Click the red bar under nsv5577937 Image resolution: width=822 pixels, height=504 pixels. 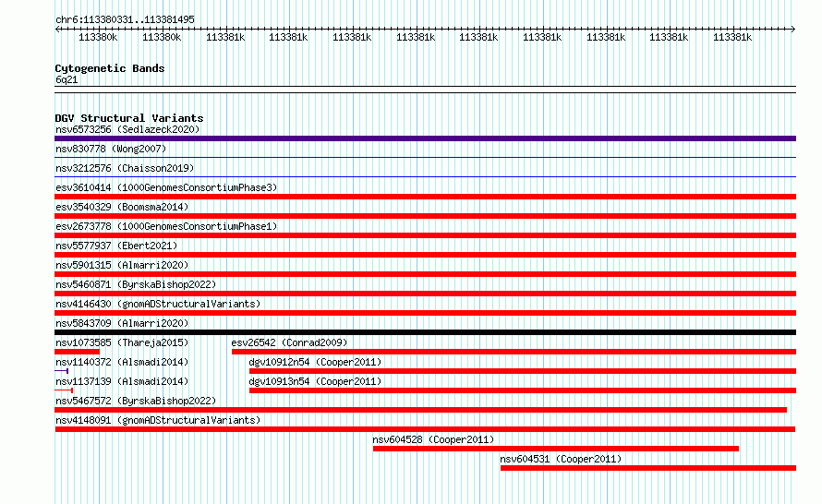point(425,255)
